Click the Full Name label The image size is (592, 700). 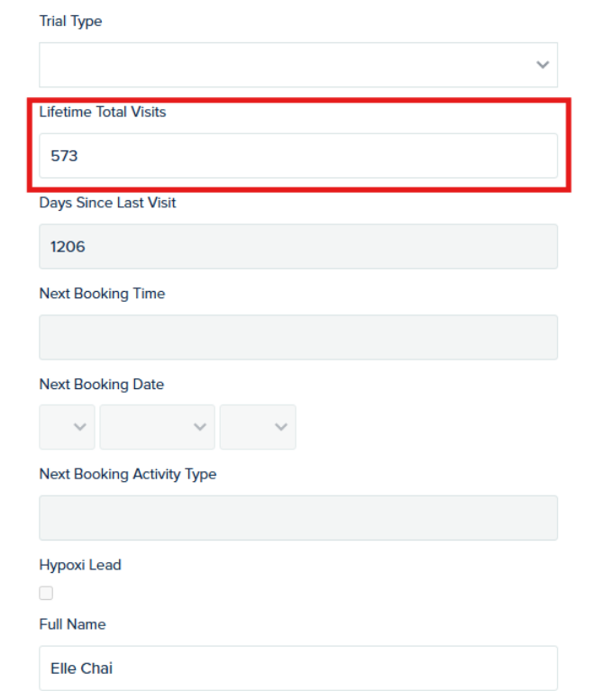(x=72, y=624)
